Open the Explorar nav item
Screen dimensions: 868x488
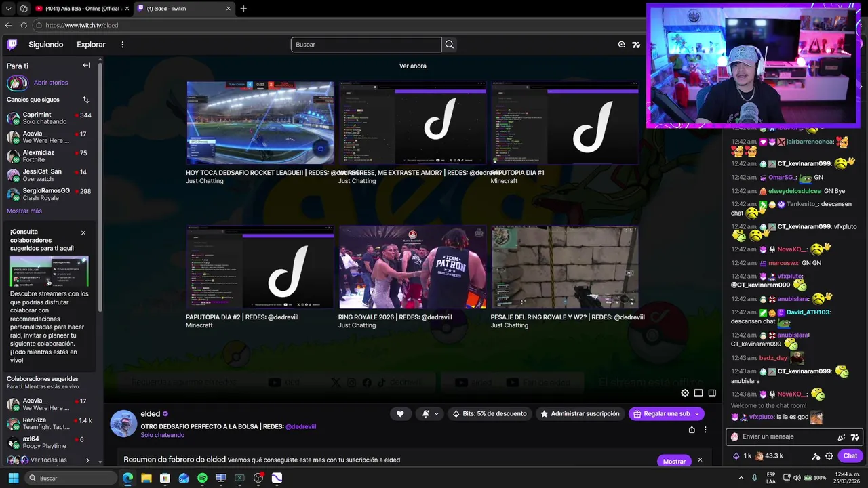click(x=91, y=45)
